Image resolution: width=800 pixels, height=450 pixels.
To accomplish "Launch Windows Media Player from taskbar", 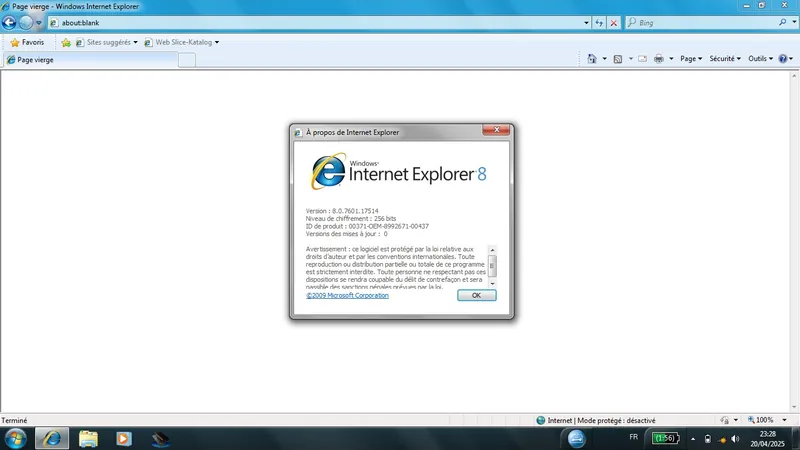I will pyautogui.click(x=123, y=439).
